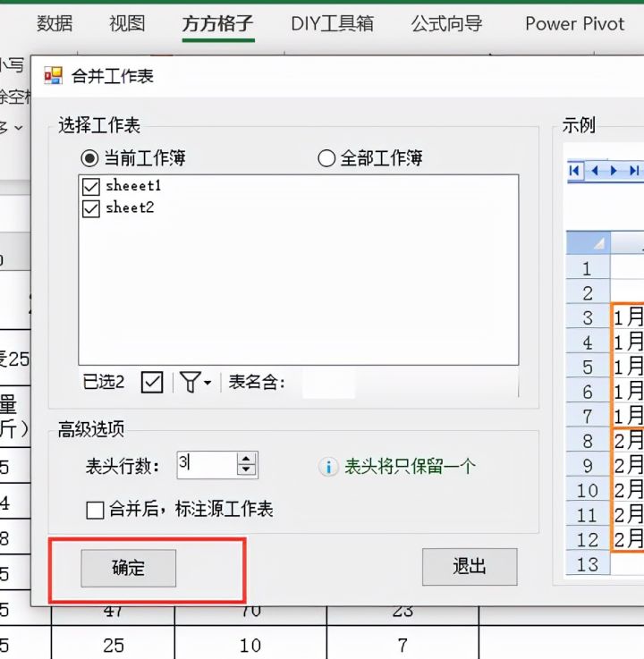The image size is (644, 659).
Task: Uncheck the sheeet1 worksheet checkbox
Action: pos(91,187)
